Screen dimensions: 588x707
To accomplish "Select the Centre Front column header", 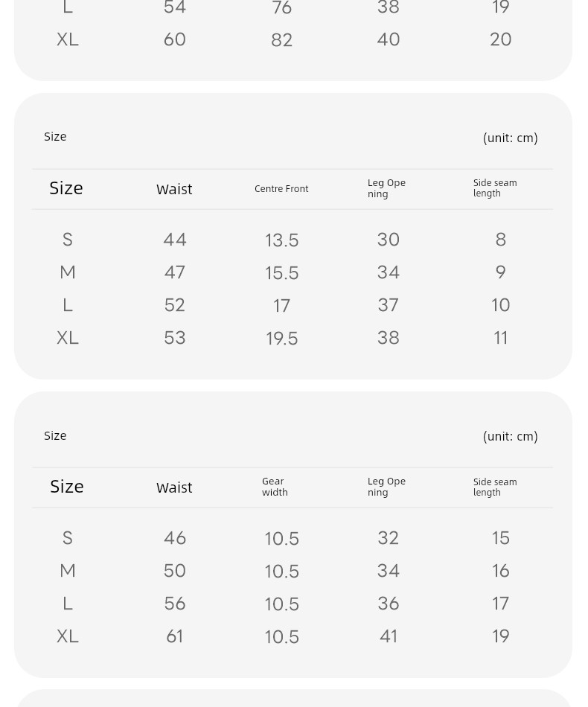I will (x=281, y=188).
